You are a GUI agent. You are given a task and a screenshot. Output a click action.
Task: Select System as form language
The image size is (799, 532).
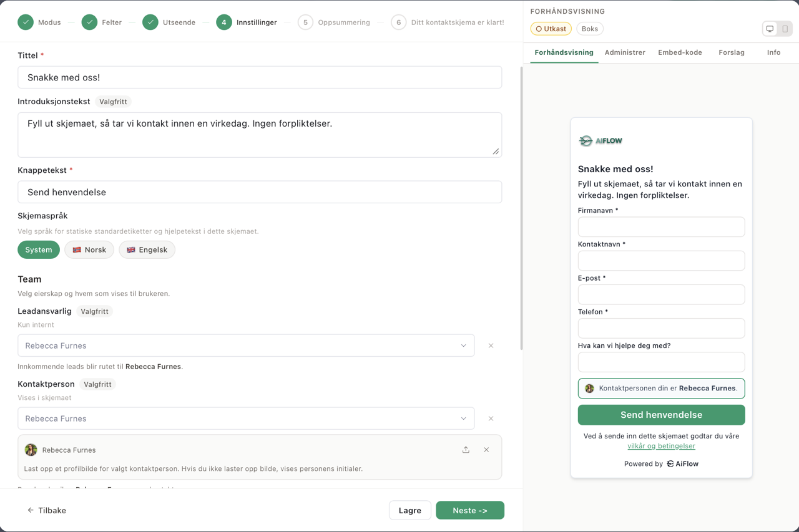pyautogui.click(x=39, y=249)
